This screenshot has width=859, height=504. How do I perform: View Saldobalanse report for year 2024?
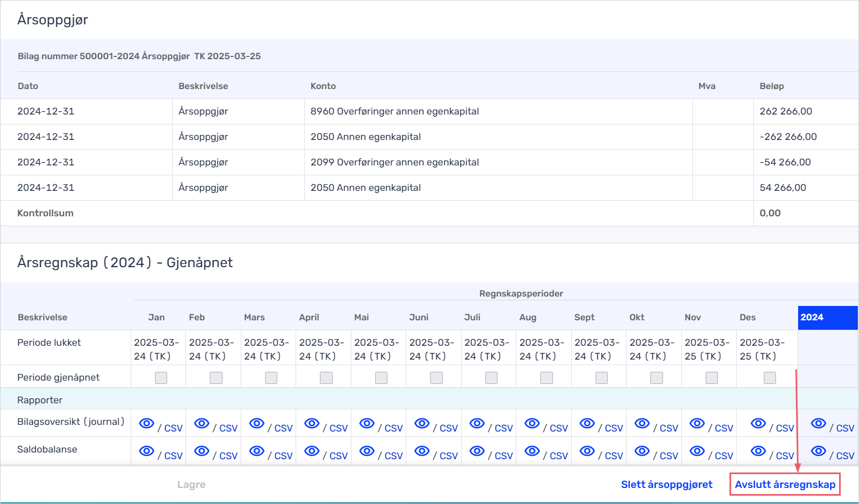pos(819,451)
